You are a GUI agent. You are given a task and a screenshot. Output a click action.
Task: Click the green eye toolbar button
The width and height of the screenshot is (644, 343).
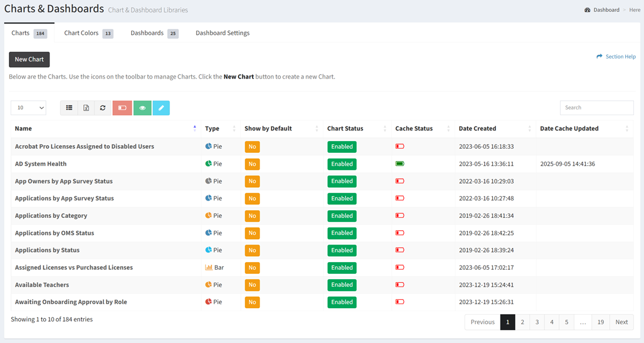142,107
